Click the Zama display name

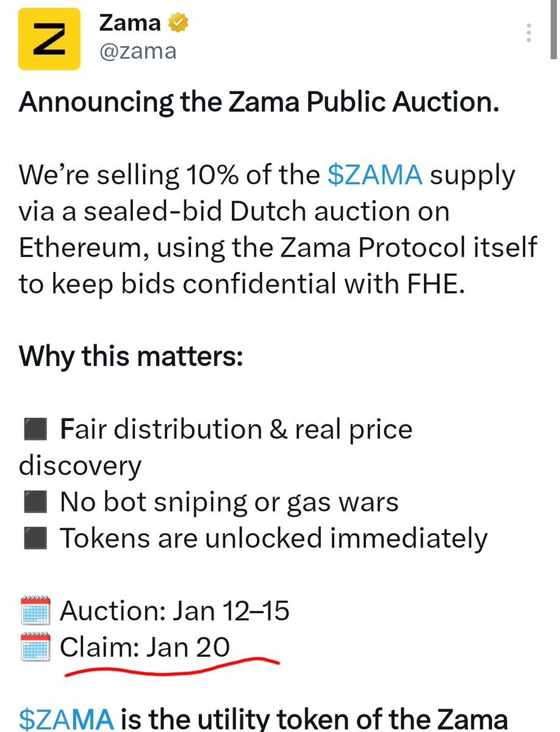tap(130, 24)
